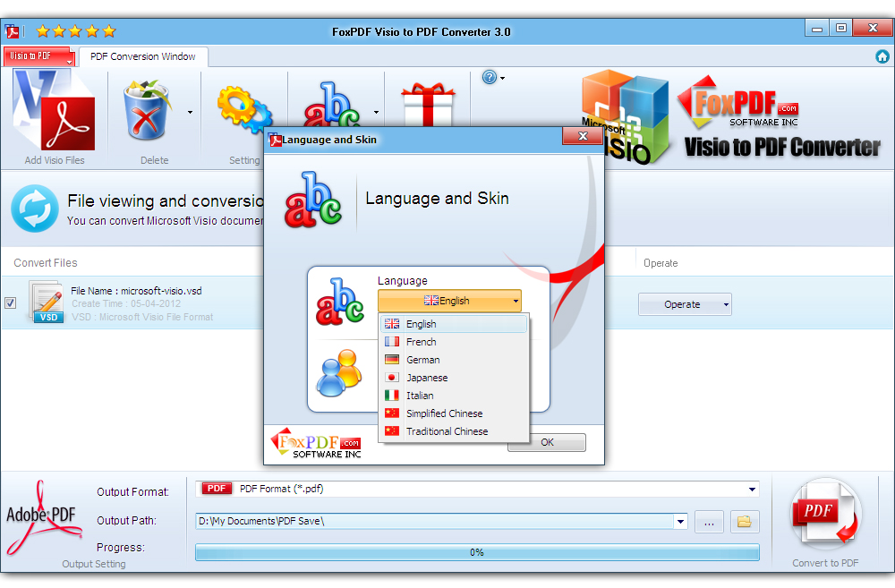Click the VSD : Microsoft Visio File Format text
Image resolution: width=895 pixels, height=588 pixels.
[142, 317]
